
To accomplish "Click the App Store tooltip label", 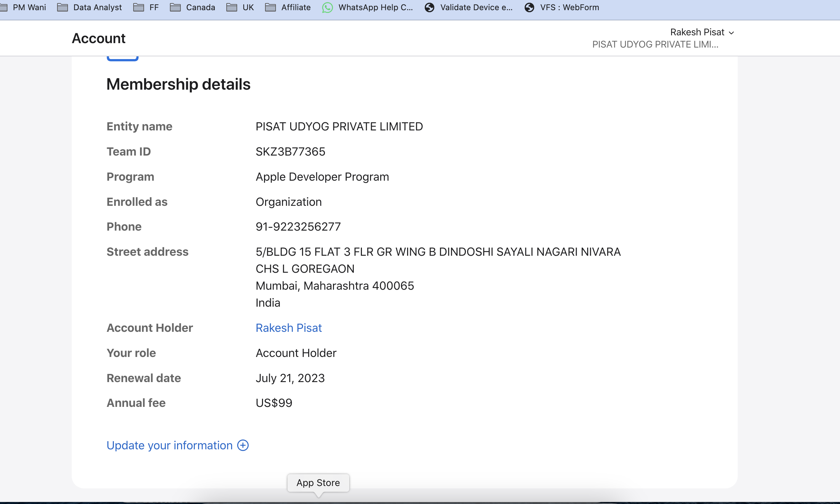I will (318, 483).
